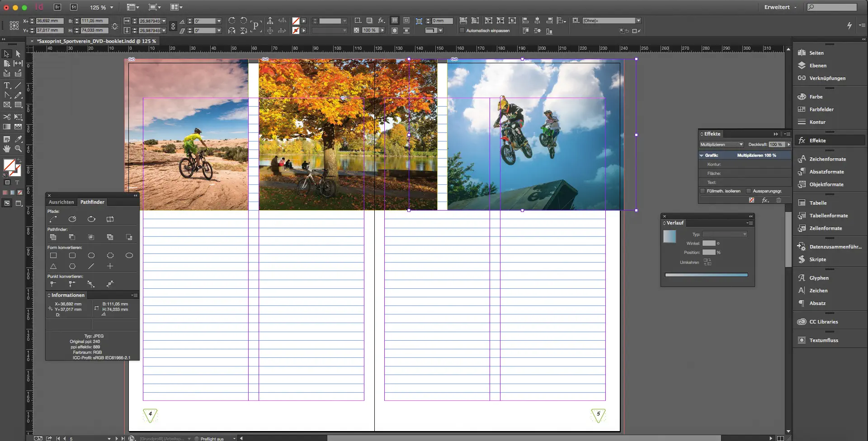Image resolution: width=868 pixels, height=441 pixels.
Task: Open the Multiplizieren blend mode dropdown
Action: pyautogui.click(x=722, y=145)
